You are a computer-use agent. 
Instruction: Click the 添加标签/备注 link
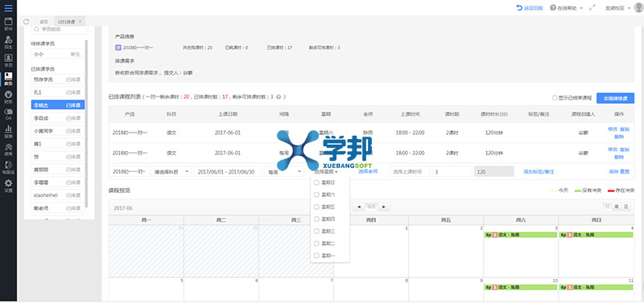(539, 172)
